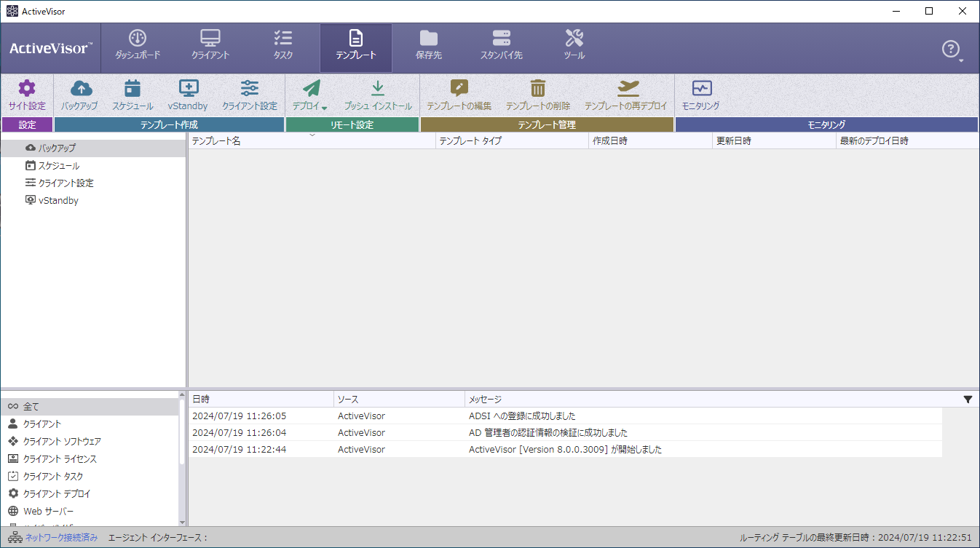Click the スケジュール calendar toolbar icon
This screenshot has height=548, width=980.
(133, 88)
